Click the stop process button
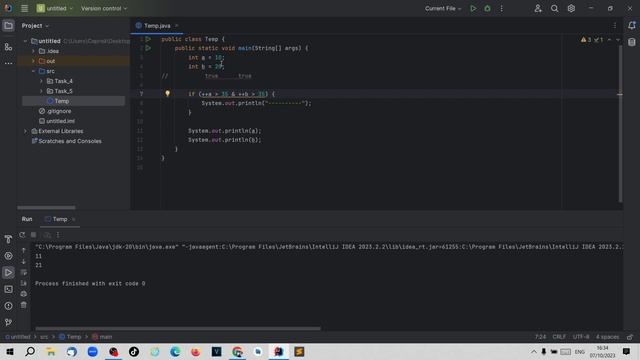 point(34,235)
